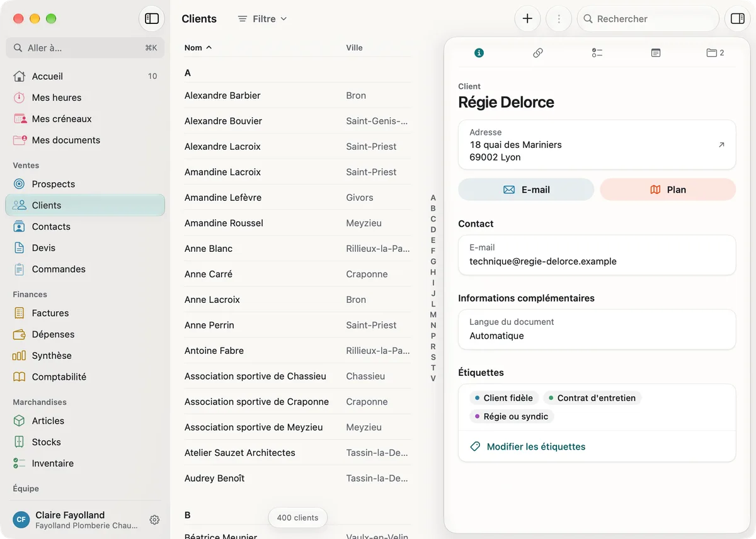Jump to letter C in alphabet index
Viewport: 756px width, 539px height.
[x=433, y=219]
